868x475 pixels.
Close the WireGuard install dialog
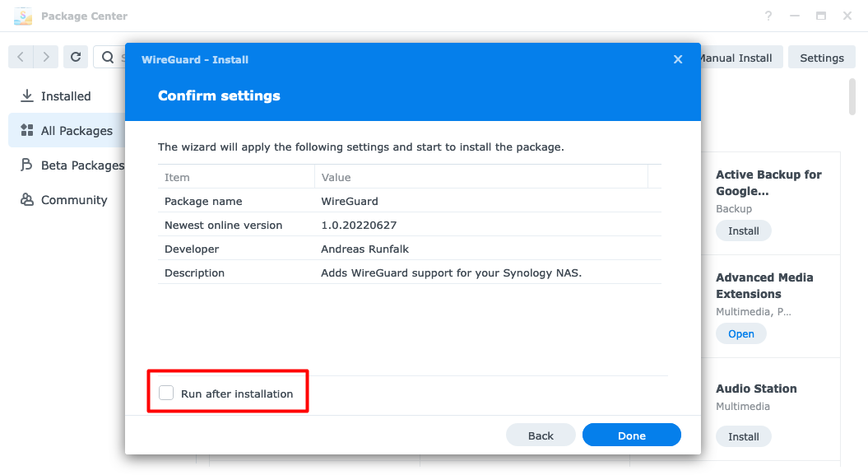click(x=678, y=59)
